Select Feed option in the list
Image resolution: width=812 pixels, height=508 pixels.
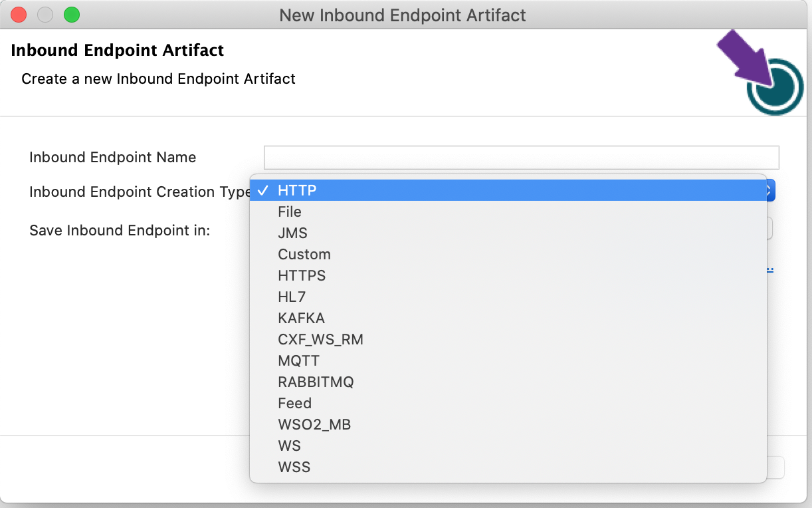[508, 403]
